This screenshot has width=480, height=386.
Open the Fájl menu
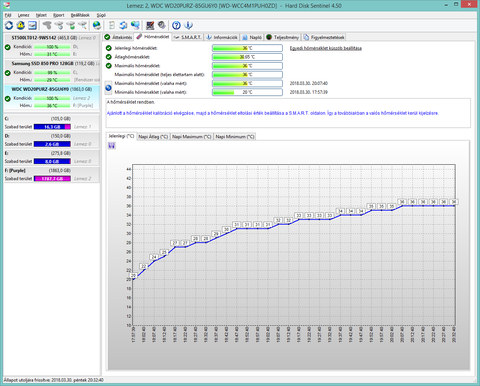pos(8,15)
